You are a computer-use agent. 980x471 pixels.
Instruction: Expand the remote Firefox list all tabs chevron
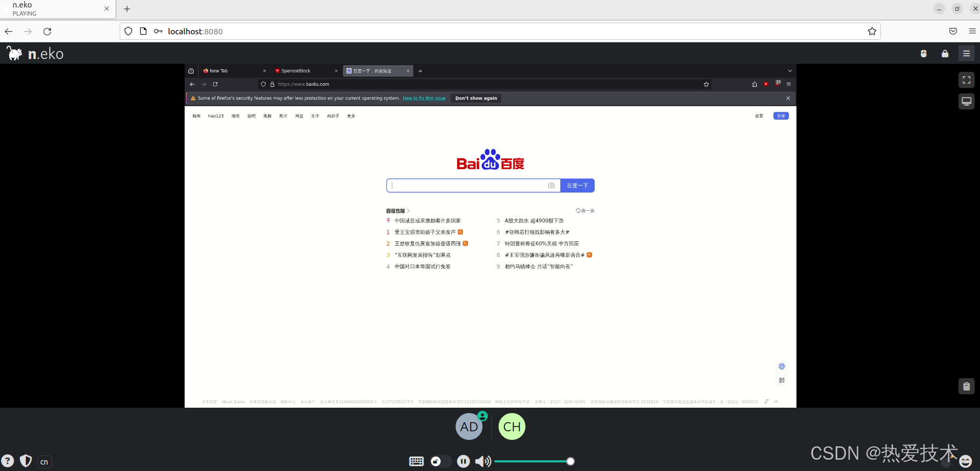click(790, 71)
